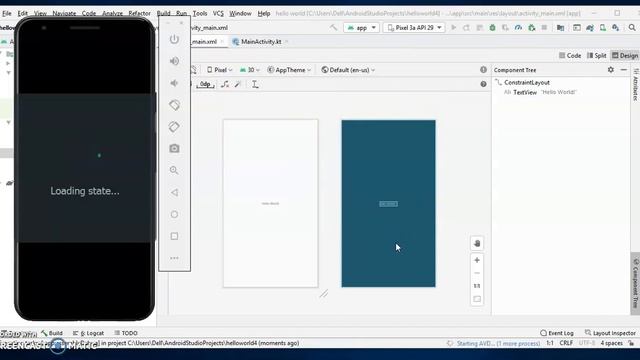Click the Clear All Constraints icon
This screenshot has height=360, width=640.
[225, 84]
